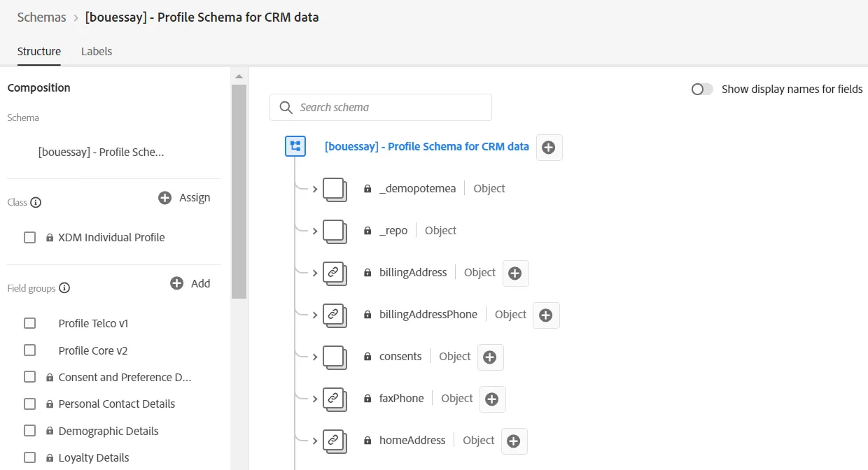Click the billingAddressPhone link object icon
This screenshot has height=470, width=868.
point(335,315)
